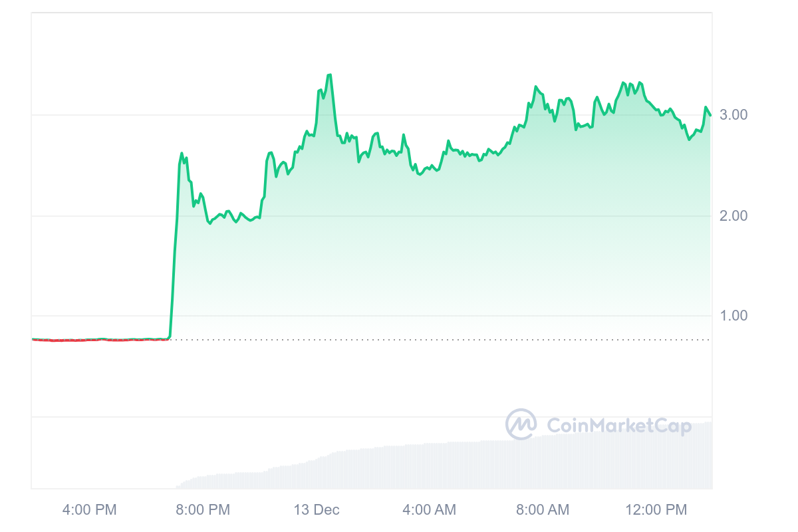Viewport: 798px width, 532px height.
Task: Click the 2.00 price axis label
Action: 734,215
